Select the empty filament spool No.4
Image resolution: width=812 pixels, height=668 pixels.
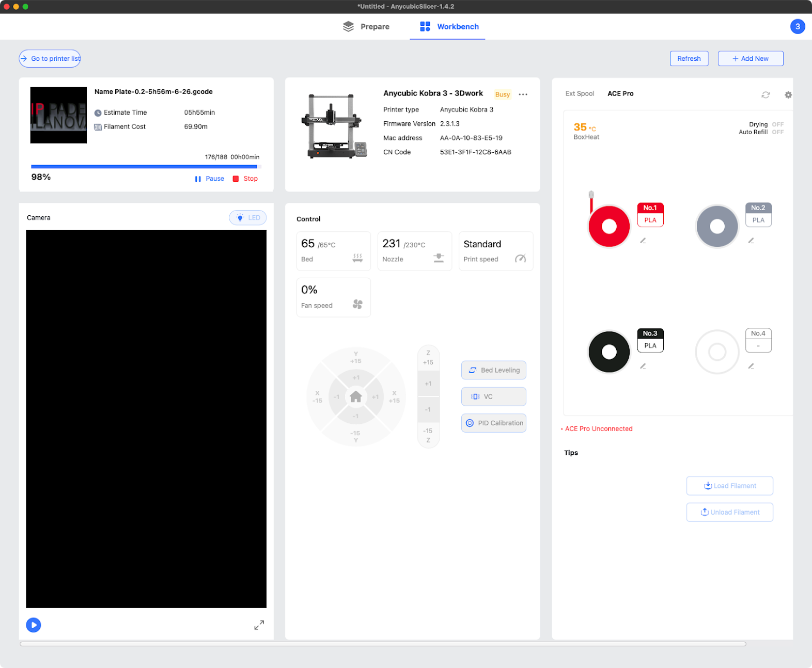coord(717,352)
